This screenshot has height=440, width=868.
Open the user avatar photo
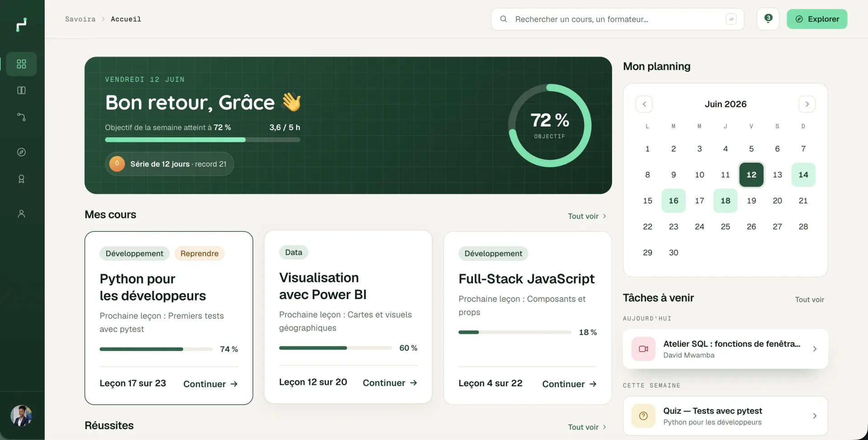[21, 416]
